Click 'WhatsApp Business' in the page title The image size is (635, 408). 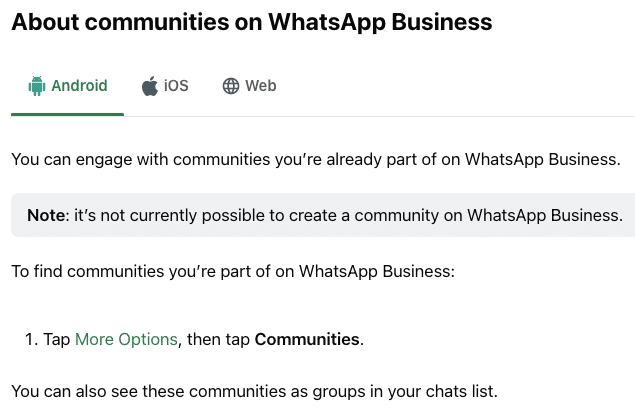(380, 21)
